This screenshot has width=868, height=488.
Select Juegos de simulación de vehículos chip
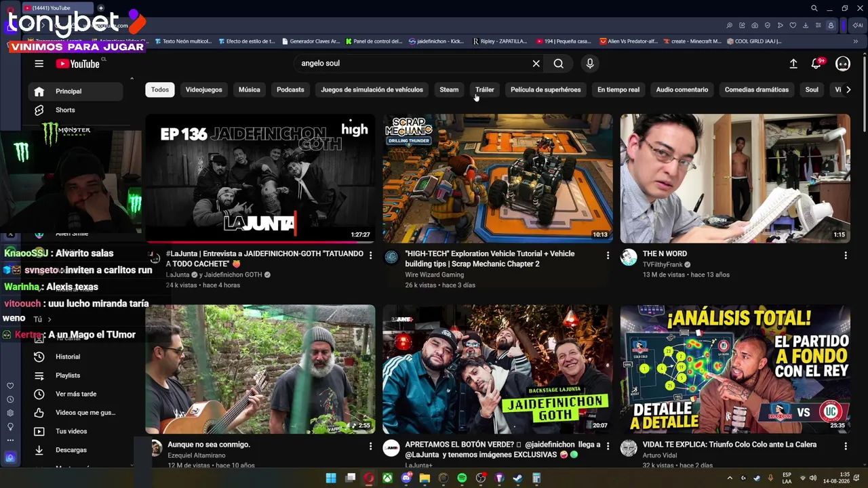(x=372, y=89)
